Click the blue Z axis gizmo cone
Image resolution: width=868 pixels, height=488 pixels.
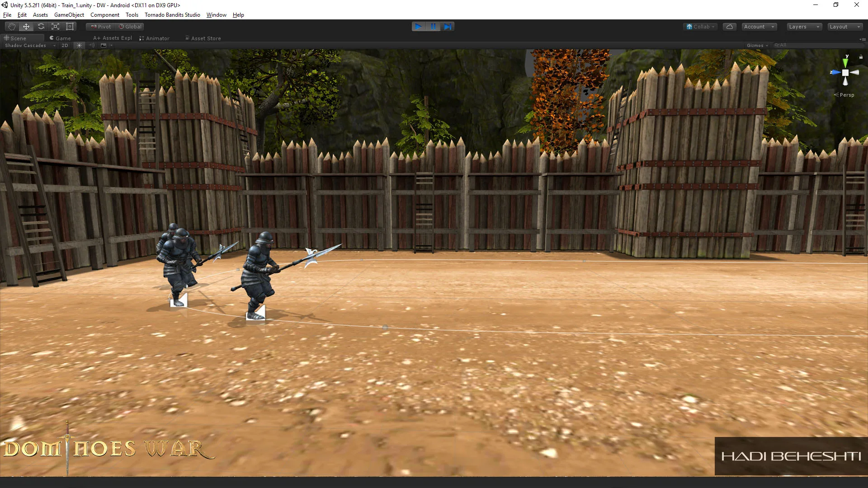pos(836,72)
